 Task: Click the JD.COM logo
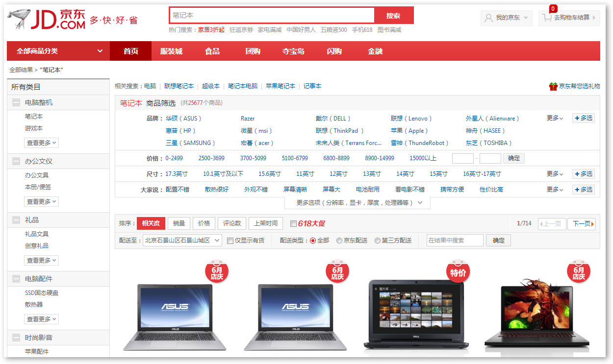[47, 19]
